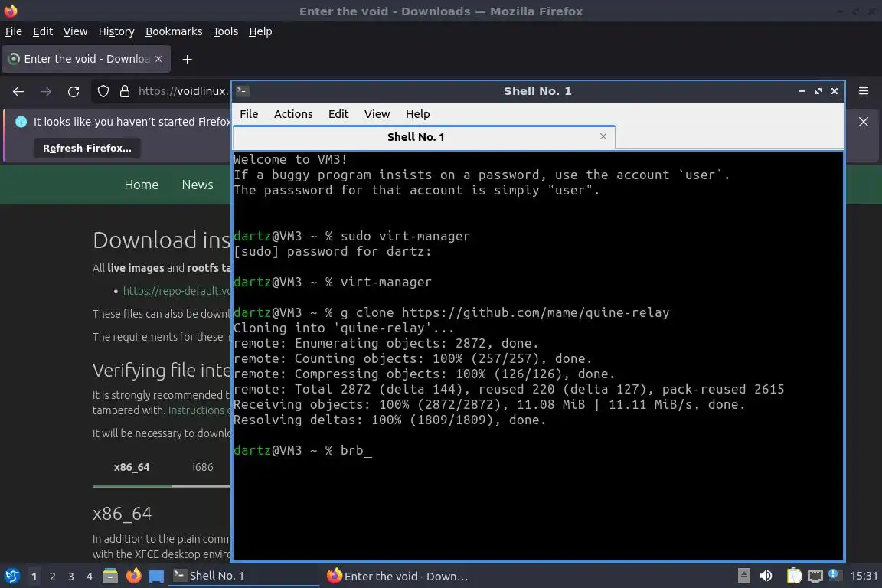Click the notification info icon

click(21, 122)
